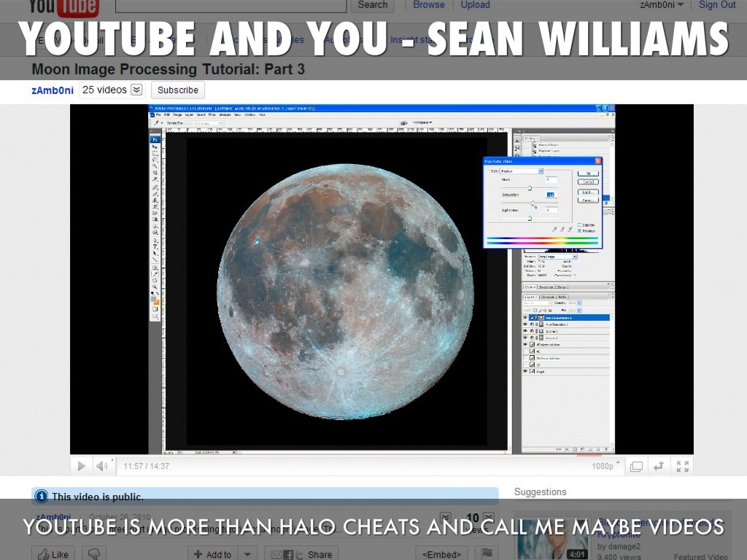Image resolution: width=747 pixels, height=560 pixels.
Task: Toggle the Preview checkbox in Hue/Saturation dialog
Action: tap(580, 230)
